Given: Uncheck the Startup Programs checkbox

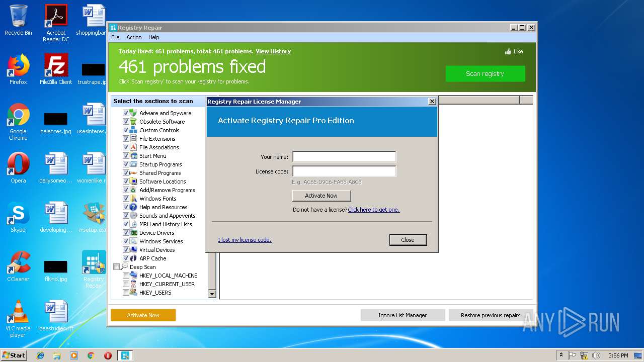Looking at the screenshot, I should tap(126, 164).
